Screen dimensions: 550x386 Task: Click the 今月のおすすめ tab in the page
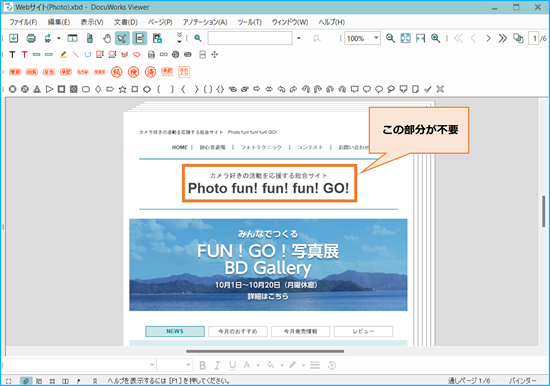click(238, 331)
